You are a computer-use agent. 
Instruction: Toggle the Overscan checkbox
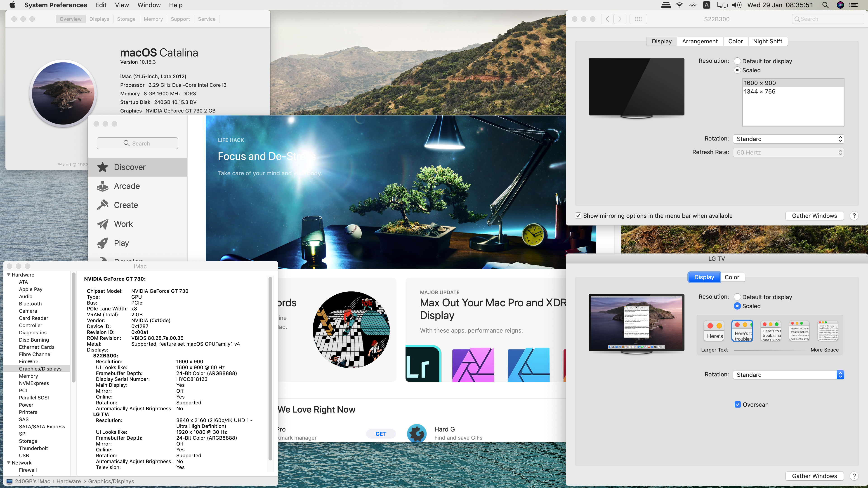click(x=738, y=404)
